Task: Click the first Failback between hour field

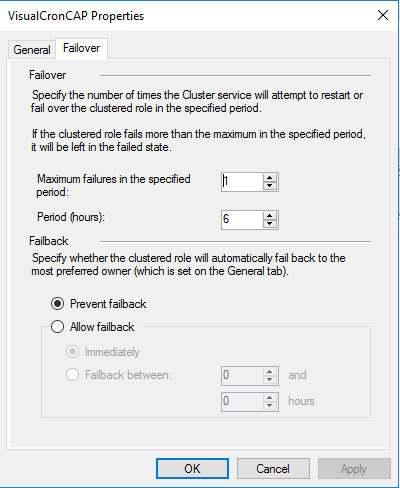Action: pyautogui.click(x=243, y=375)
